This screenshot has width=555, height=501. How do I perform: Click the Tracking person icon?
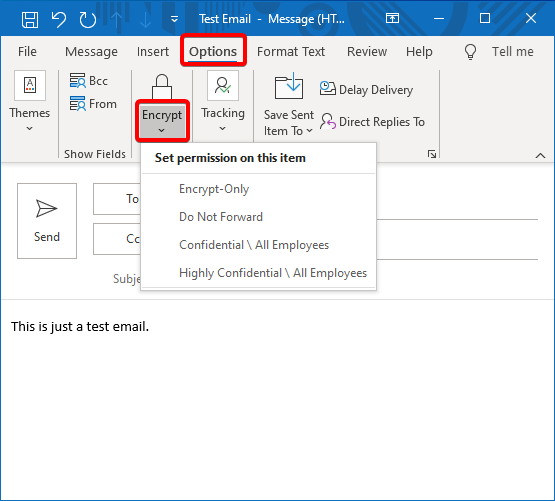click(223, 85)
